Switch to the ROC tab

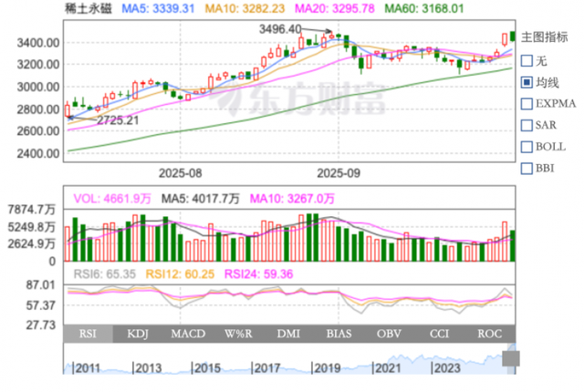point(490,334)
